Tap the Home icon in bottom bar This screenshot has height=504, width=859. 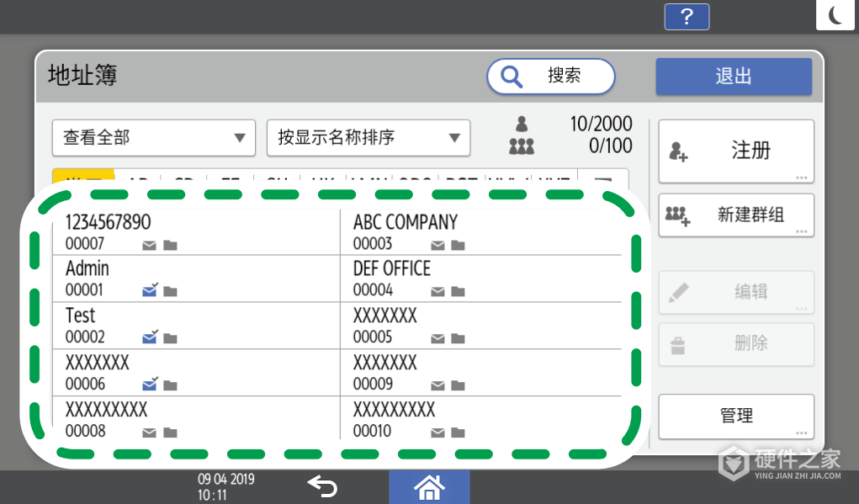point(429,487)
